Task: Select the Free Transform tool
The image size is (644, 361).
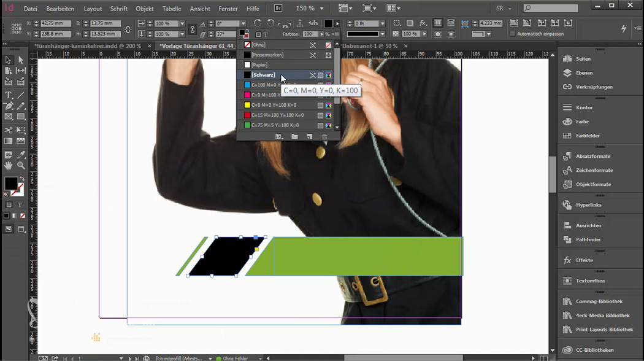Action: coord(20,130)
